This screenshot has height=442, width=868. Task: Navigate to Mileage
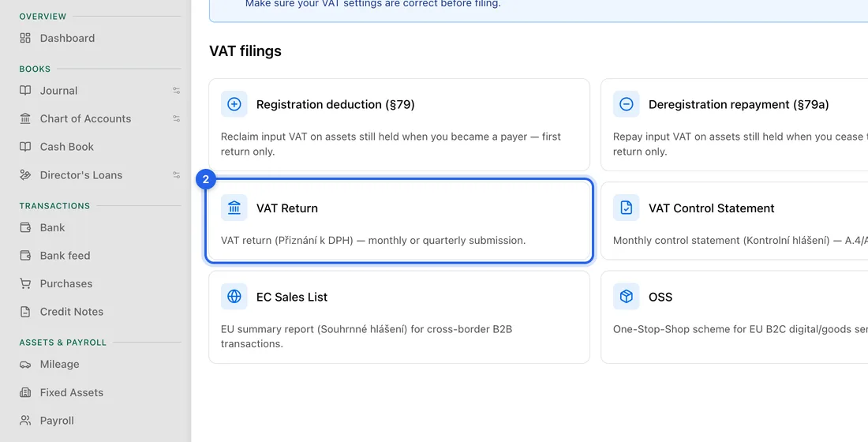coord(59,365)
